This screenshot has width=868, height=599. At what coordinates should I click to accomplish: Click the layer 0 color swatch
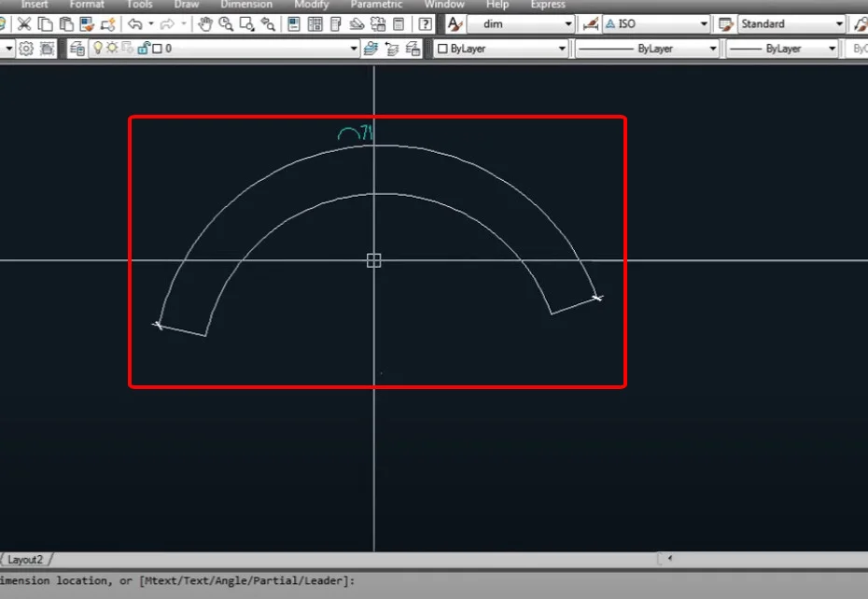point(157,49)
